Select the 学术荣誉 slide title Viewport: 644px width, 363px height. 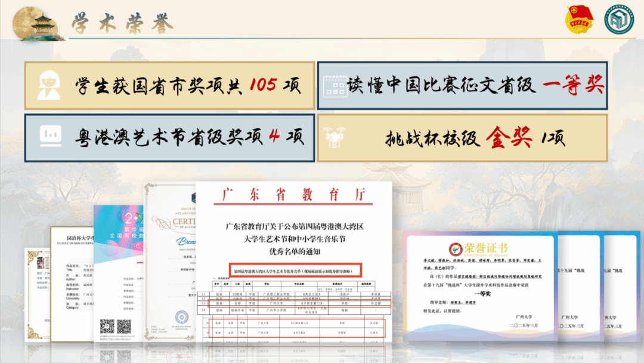[x=122, y=24]
